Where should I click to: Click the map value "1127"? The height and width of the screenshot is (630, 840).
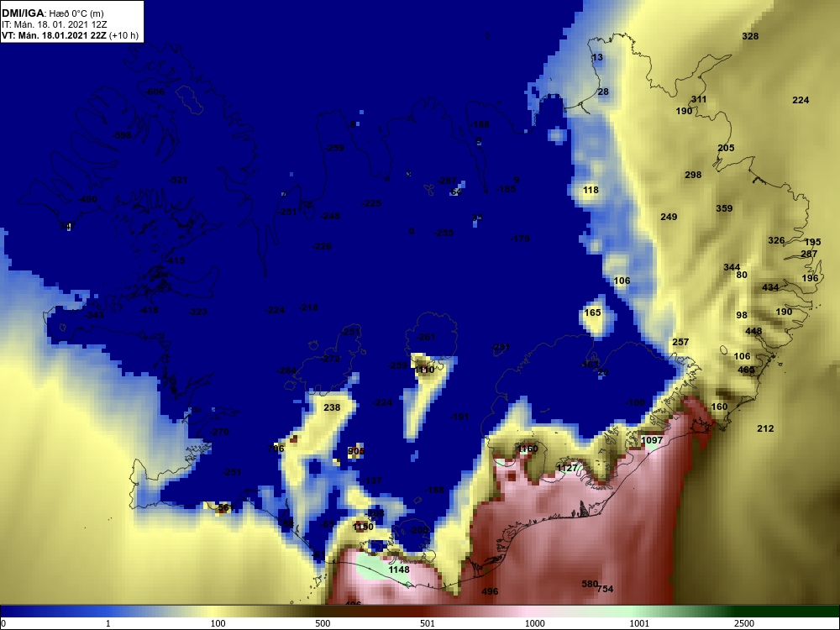coord(567,468)
